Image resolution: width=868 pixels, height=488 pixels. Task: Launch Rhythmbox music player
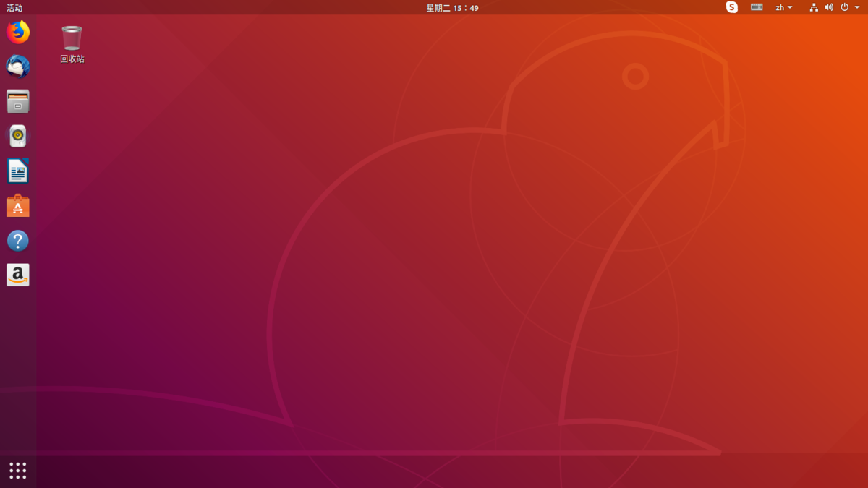click(x=17, y=136)
